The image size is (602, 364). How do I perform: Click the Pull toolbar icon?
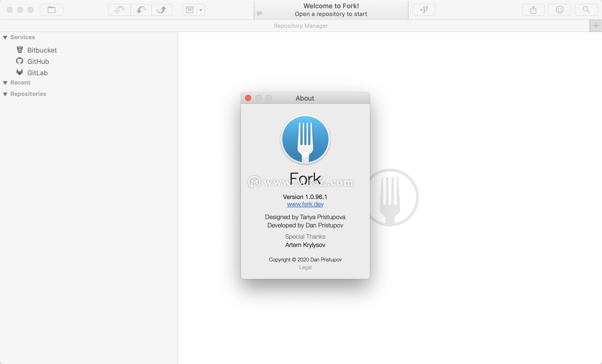click(141, 10)
